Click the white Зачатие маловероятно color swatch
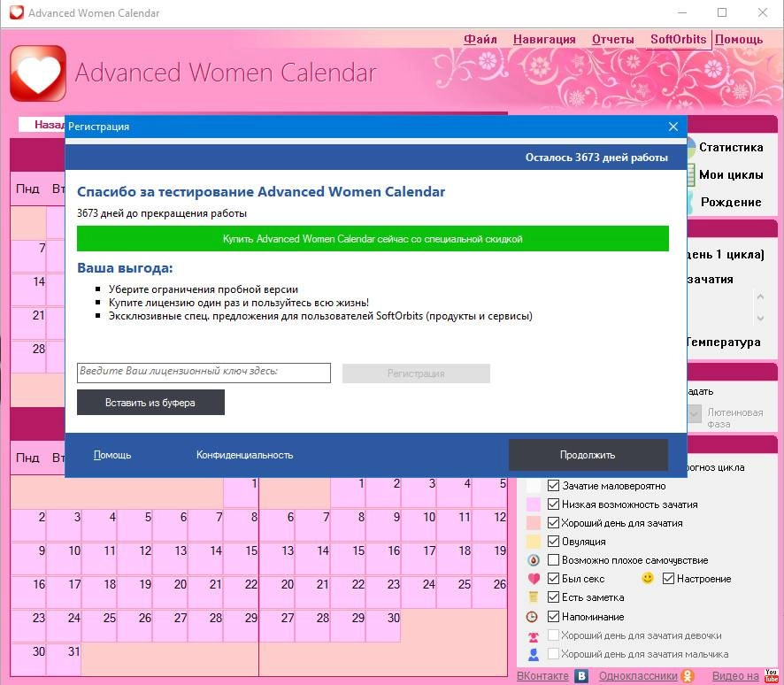This screenshot has width=784, height=685. click(x=534, y=486)
